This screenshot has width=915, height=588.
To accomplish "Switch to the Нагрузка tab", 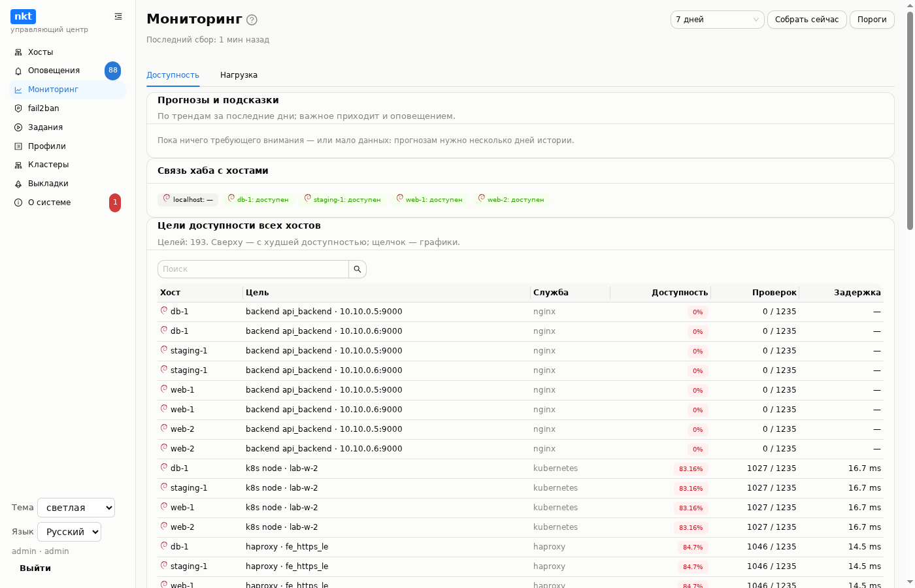I will (x=239, y=75).
